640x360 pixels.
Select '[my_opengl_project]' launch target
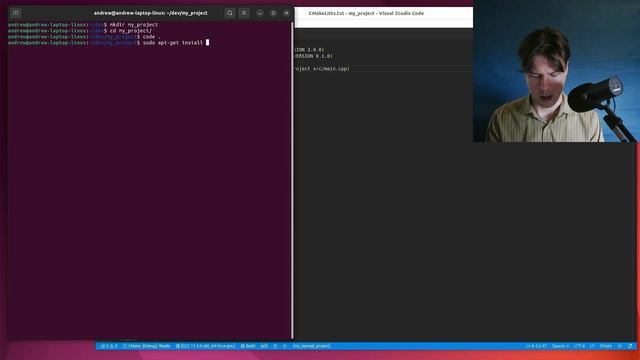(311, 346)
